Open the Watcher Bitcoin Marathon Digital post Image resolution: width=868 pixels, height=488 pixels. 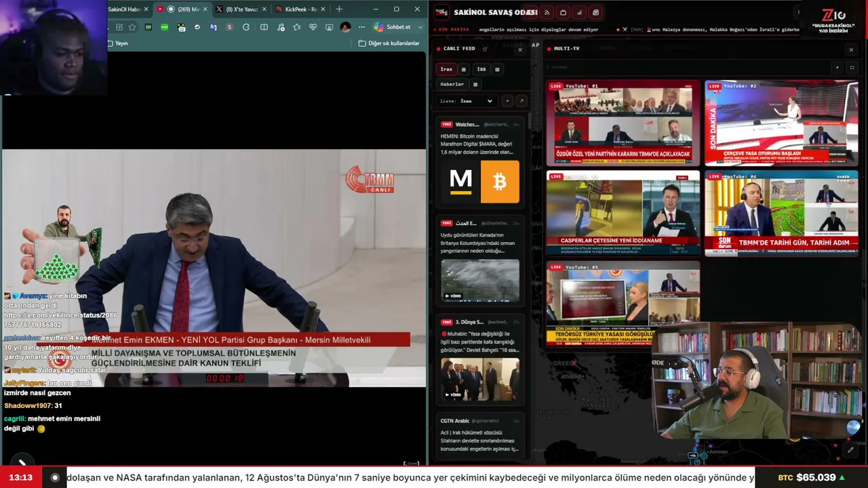pyautogui.click(x=480, y=161)
